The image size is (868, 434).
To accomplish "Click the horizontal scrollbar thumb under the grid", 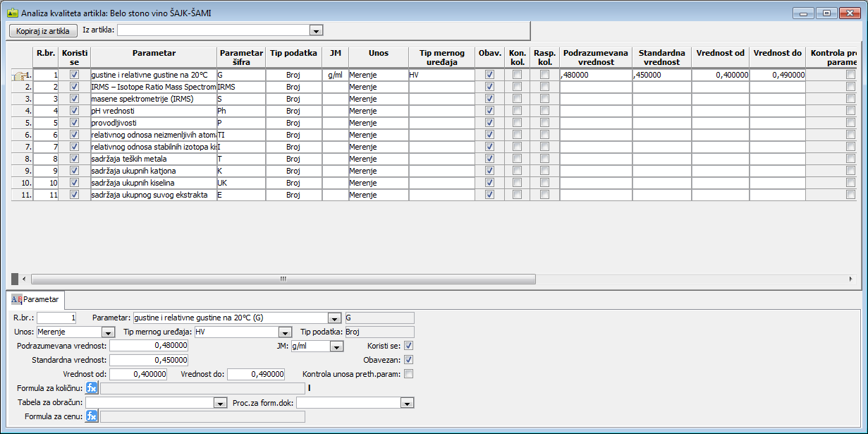I will [x=282, y=279].
